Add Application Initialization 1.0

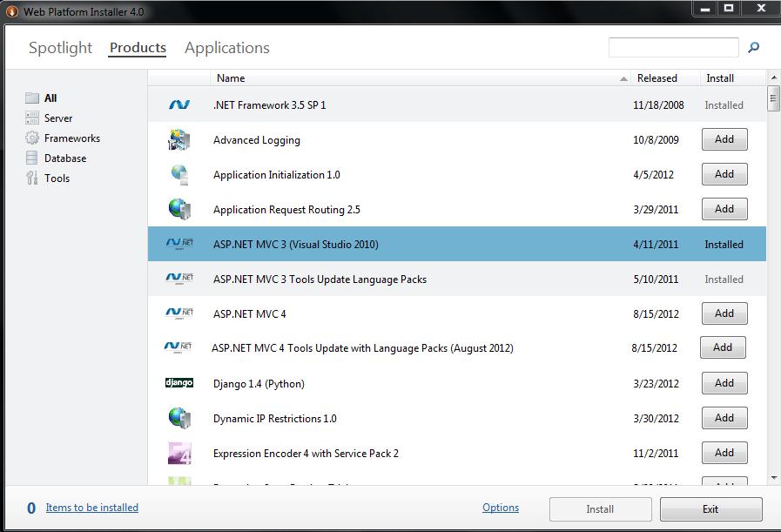point(724,174)
